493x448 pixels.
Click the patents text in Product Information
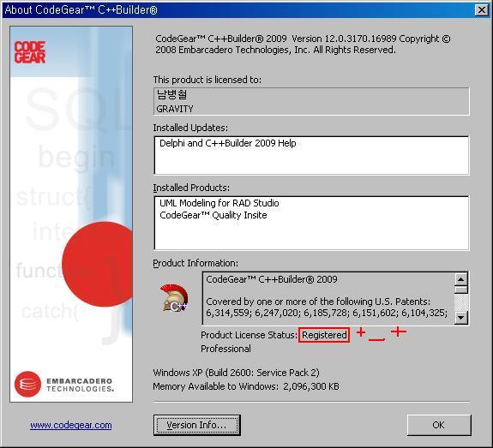pos(327,308)
